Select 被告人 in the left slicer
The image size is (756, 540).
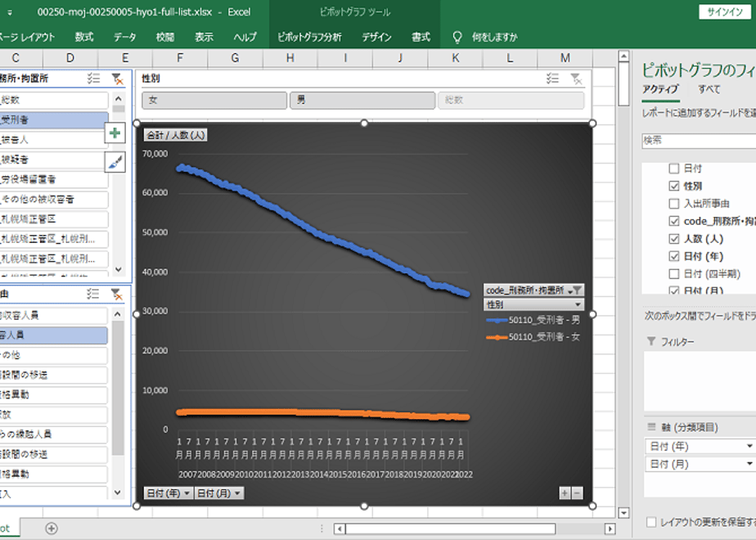click(53, 140)
